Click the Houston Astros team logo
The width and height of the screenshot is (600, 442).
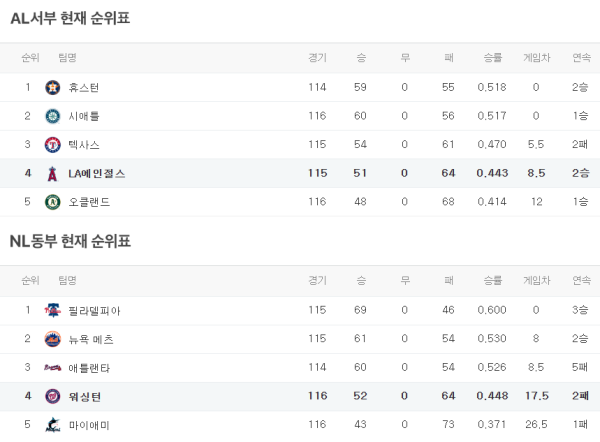coord(52,87)
